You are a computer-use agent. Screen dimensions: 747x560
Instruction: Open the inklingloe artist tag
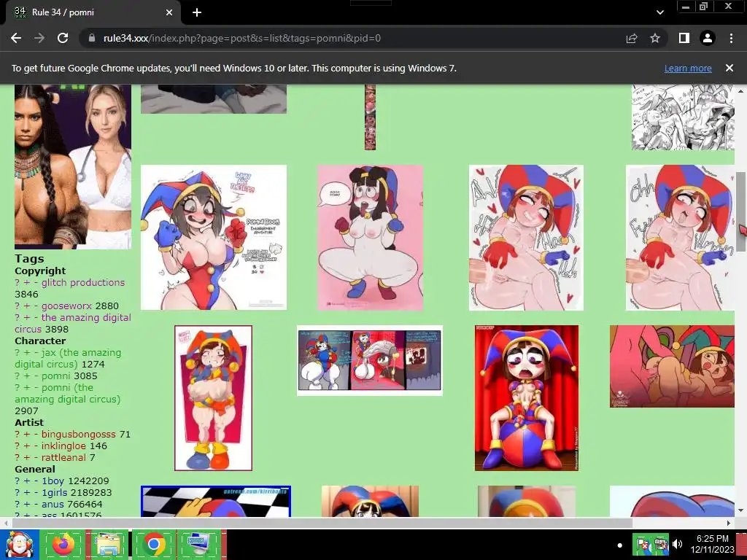64,446
